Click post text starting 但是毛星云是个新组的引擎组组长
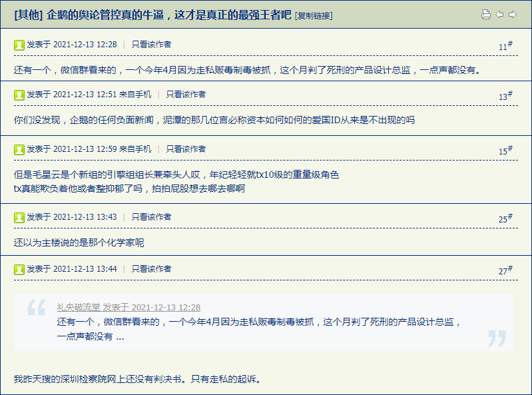Screen dimensions: 532x395 (x=176, y=175)
